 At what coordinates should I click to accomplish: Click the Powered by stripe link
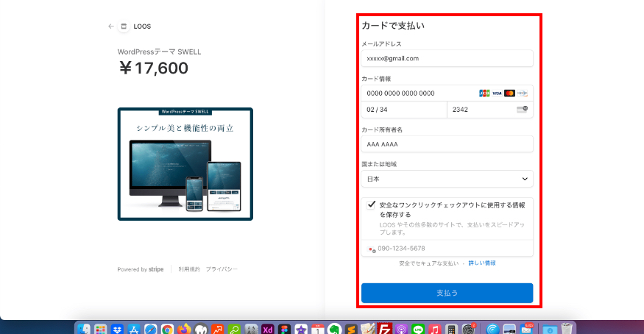coord(141,269)
